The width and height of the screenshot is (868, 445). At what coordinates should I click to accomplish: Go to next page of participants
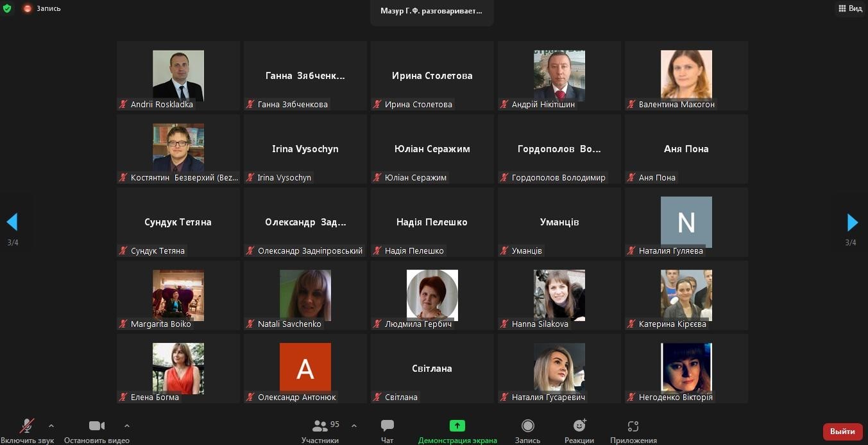click(x=852, y=222)
